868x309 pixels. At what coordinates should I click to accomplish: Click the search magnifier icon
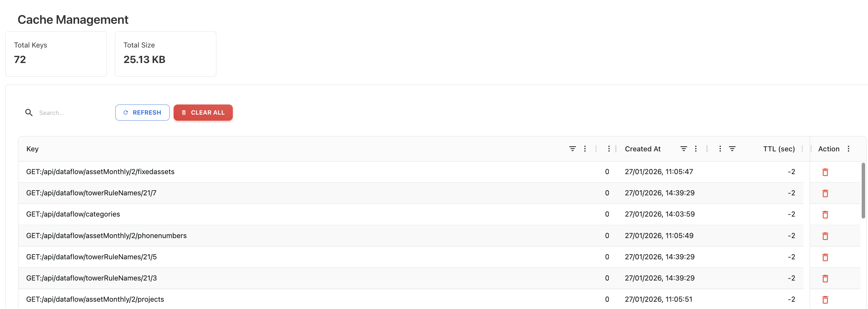(29, 113)
